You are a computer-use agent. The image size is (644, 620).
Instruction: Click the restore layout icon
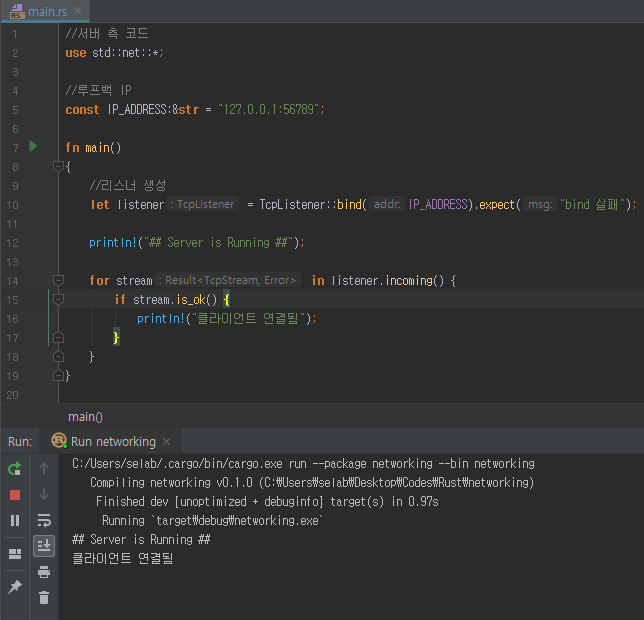click(15, 554)
